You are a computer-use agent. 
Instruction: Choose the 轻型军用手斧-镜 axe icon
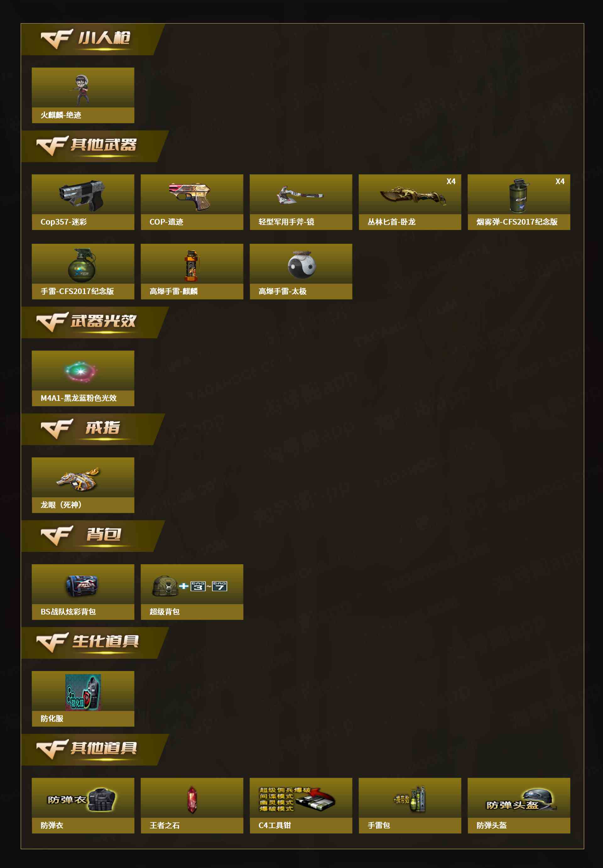pyautogui.click(x=300, y=194)
